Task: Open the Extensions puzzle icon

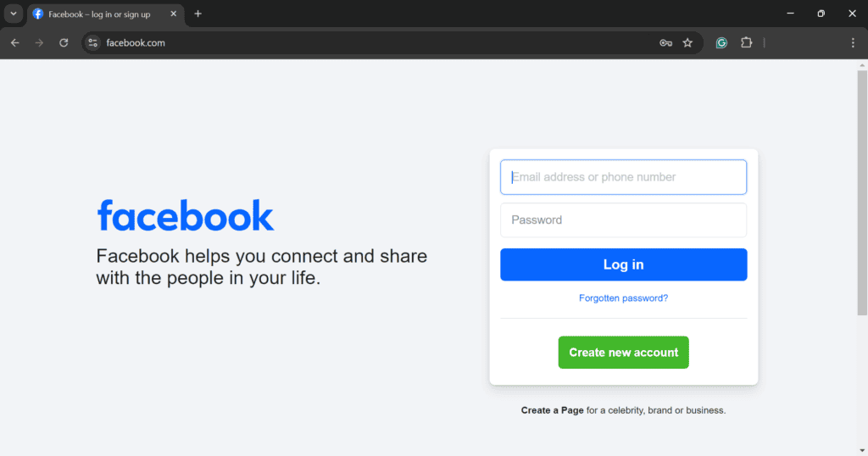Action: pyautogui.click(x=747, y=42)
